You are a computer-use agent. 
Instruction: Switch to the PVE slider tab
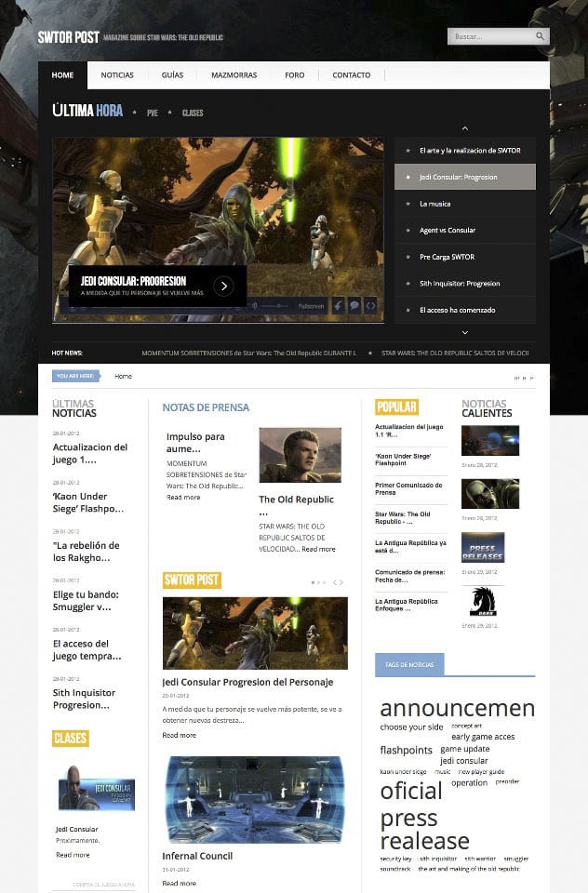153,113
